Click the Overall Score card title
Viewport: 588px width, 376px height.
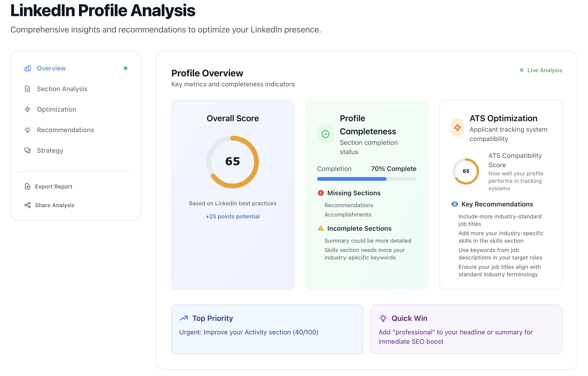coord(232,118)
